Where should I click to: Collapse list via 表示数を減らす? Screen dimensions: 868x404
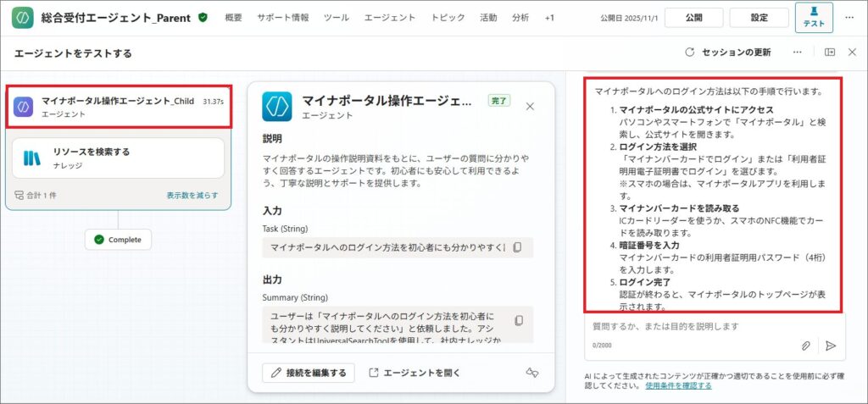(192, 195)
